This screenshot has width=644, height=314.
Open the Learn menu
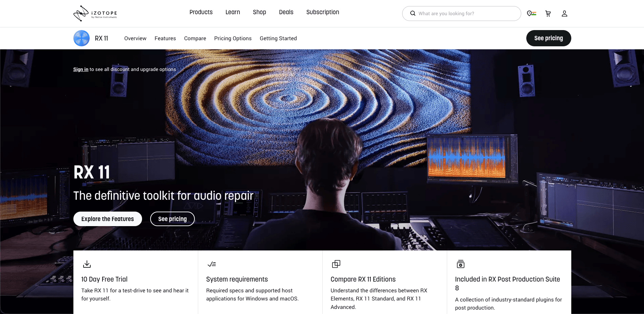232,12
